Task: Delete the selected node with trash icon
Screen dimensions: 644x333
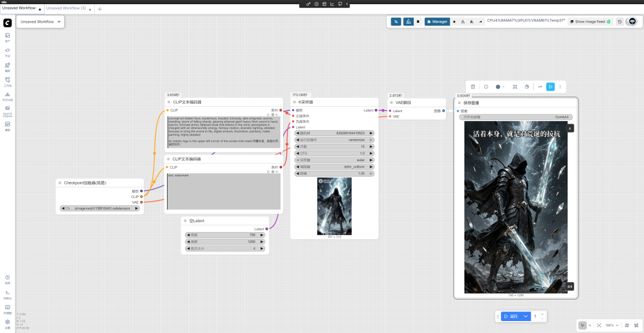Action: pyautogui.click(x=473, y=87)
